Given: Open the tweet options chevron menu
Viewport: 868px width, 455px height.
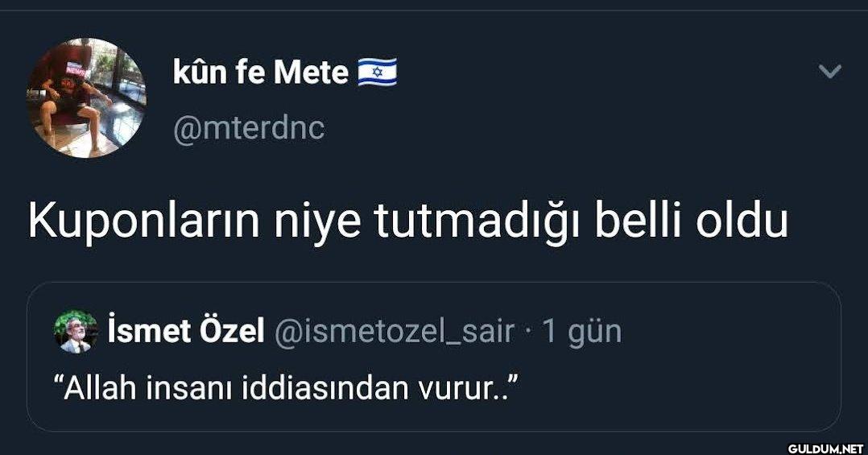Looking at the screenshot, I should [x=829, y=72].
